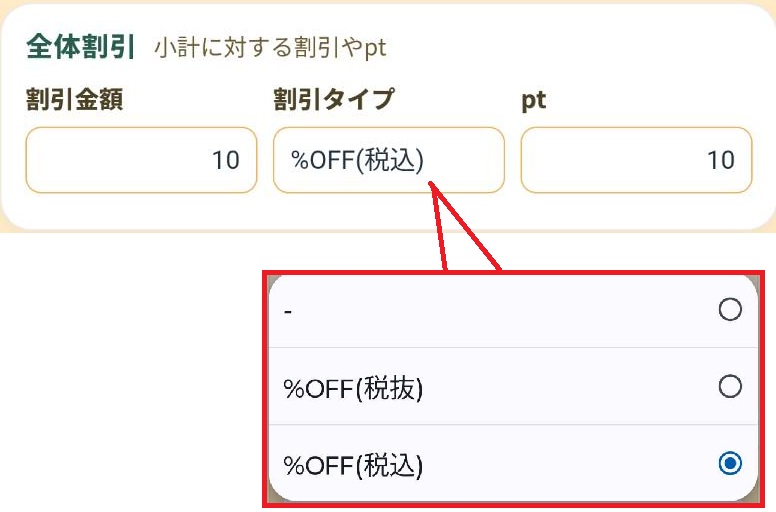Viewport: 776px width, 512px height.
Task: Click the %OFF(税込) text in 割引タイプ box
Action: [357, 160]
